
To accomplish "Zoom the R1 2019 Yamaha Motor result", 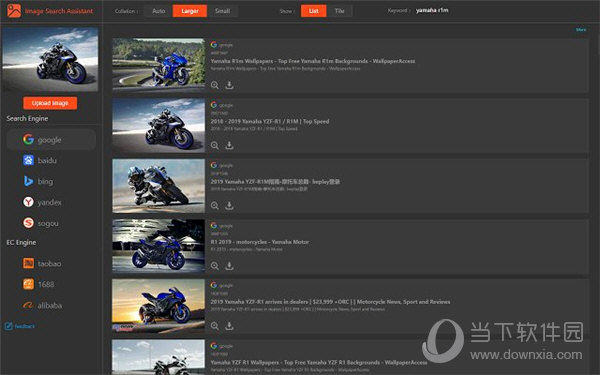I will click(x=215, y=266).
